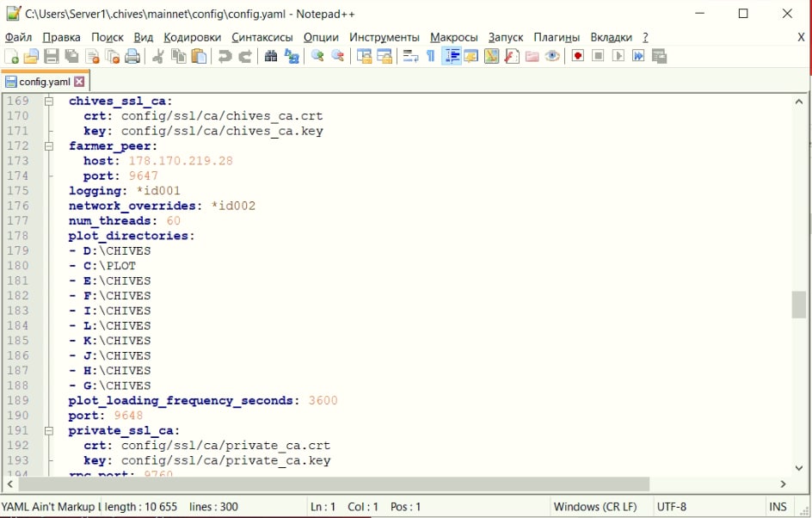Open the Плагины menu
812x518 pixels.
point(557,37)
